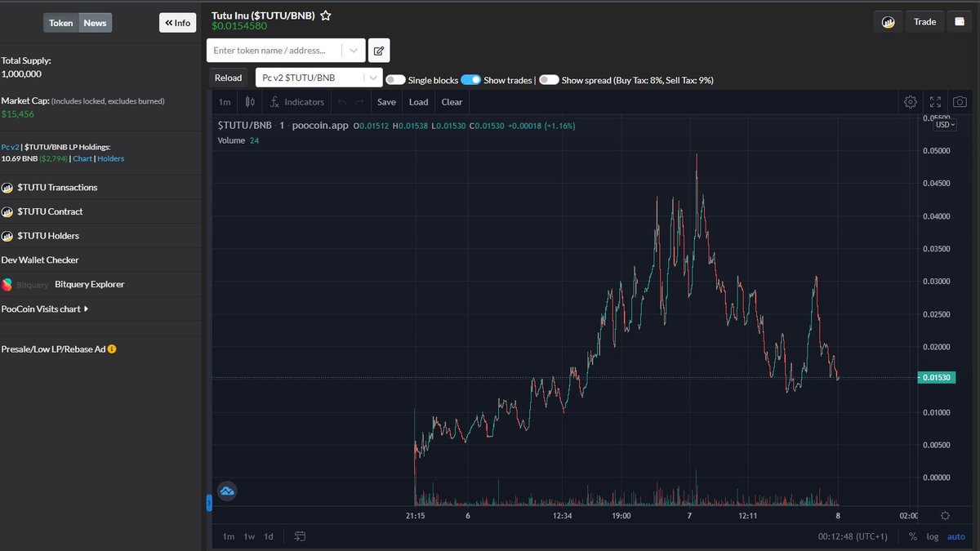The height and width of the screenshot is (551, 980).
Task: Click the yellow info icon beside Presale Ad
Action: 112,349
